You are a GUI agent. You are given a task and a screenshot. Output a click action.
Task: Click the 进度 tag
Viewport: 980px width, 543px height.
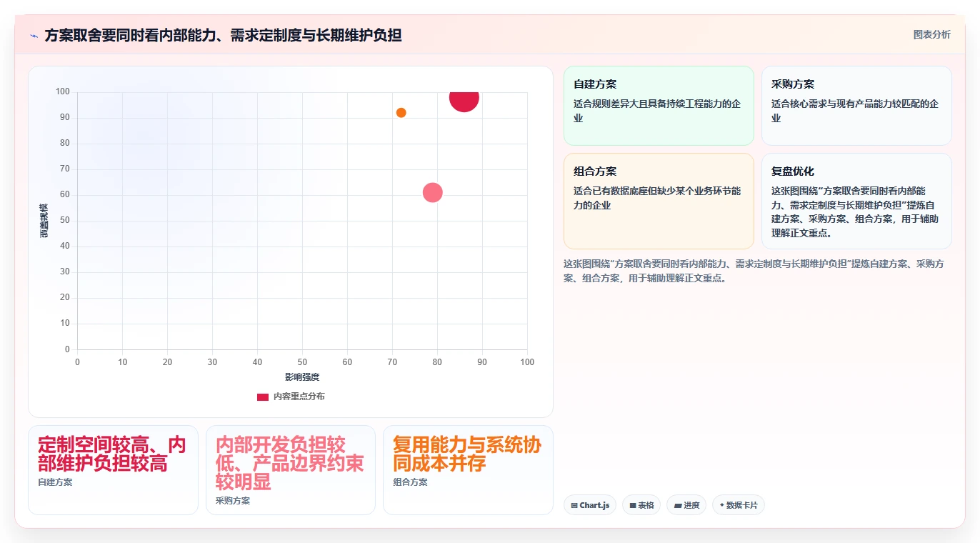pos(686,505)
